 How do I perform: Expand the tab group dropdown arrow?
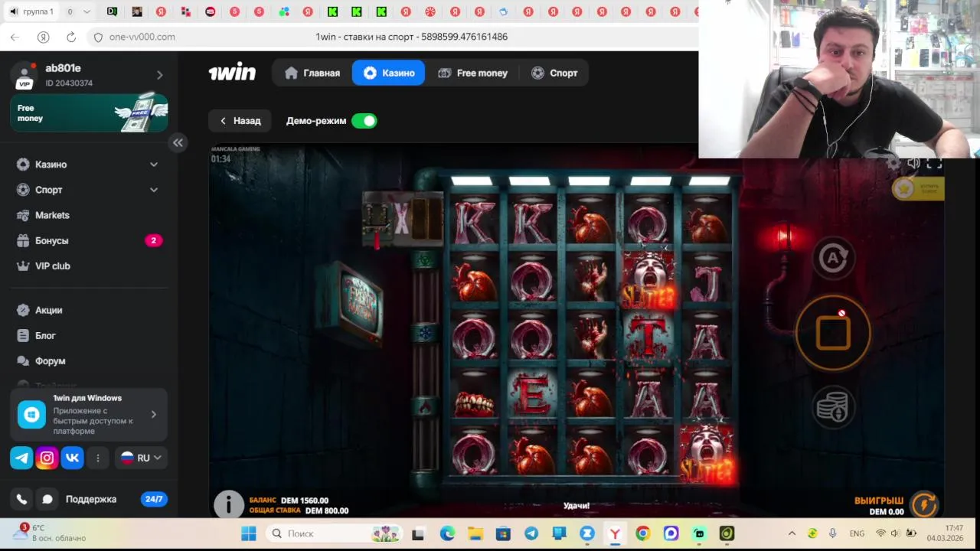[87, 11]
